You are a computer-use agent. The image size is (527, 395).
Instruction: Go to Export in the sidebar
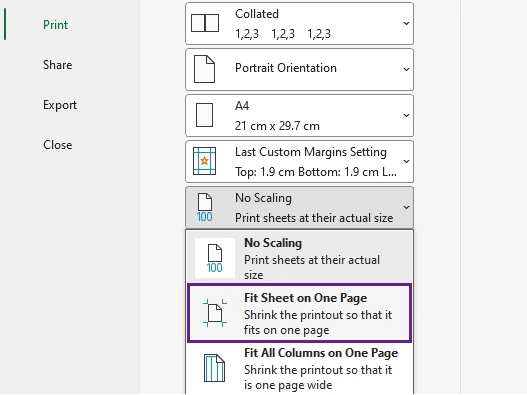click(60, 105)
